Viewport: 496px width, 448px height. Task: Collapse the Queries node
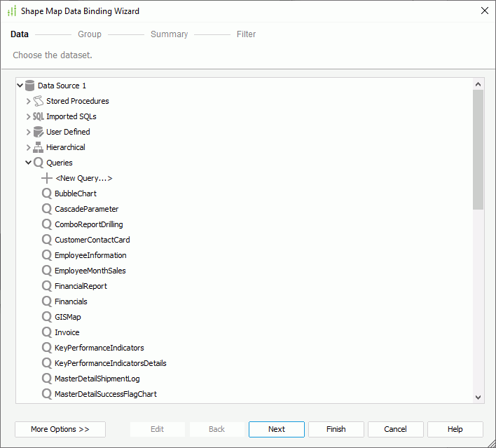pos(29,163)
